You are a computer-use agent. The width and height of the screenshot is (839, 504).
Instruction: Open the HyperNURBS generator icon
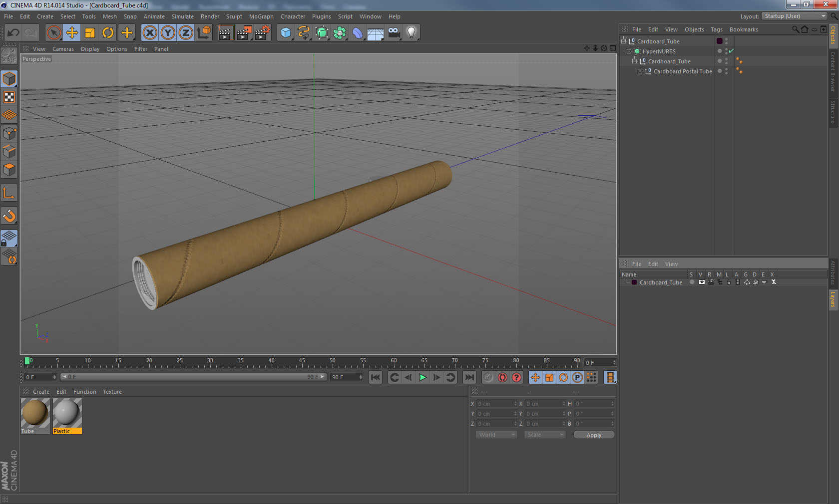[x=322, y=33]
